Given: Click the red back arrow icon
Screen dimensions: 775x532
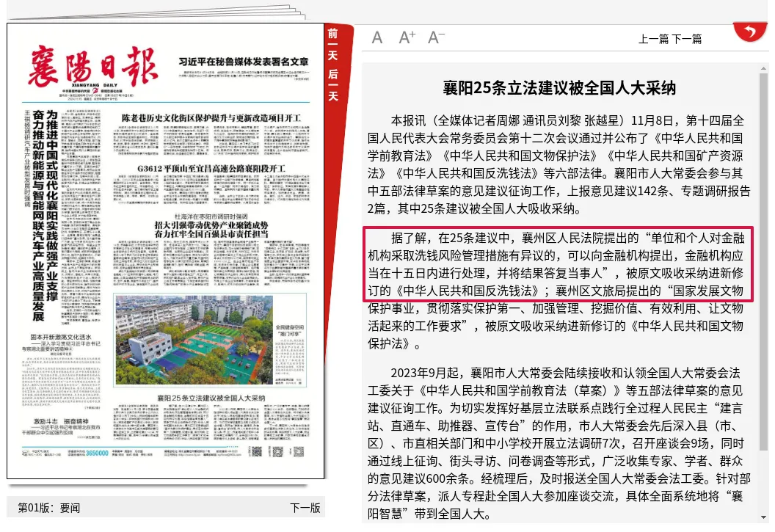Looking at the screenshot, I should point(750,32).
